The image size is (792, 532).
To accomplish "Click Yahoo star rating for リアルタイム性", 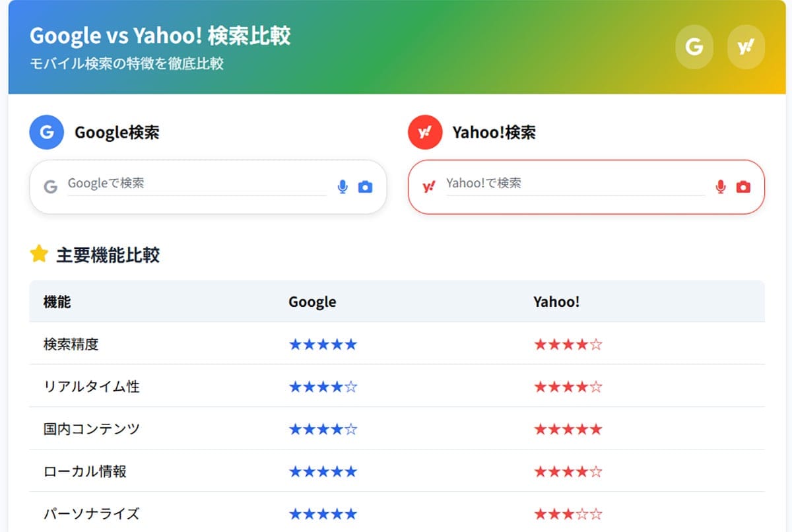I will [x=568, y=386].
